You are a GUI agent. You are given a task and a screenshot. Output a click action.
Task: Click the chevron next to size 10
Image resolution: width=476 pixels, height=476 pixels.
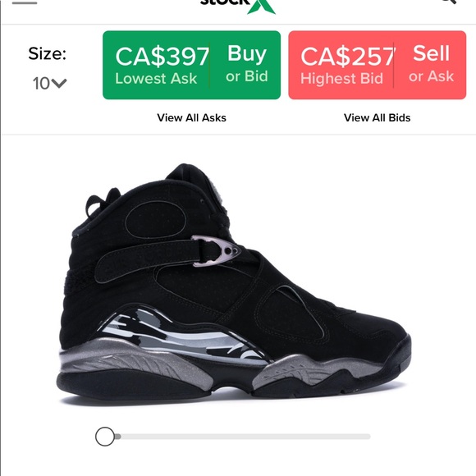59,83
